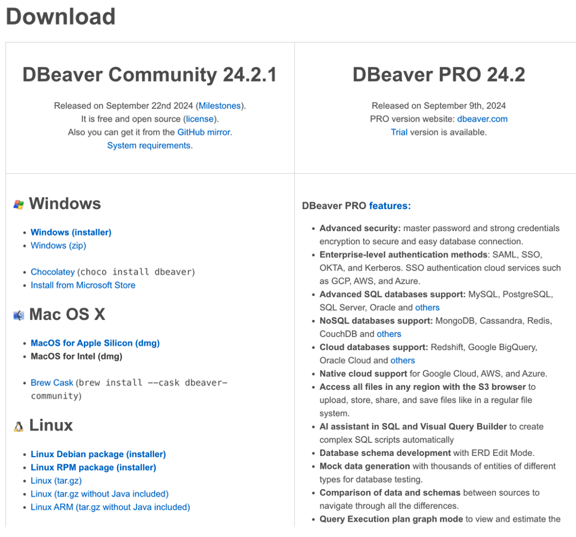Download Linux RPM package (installer)
This screenshot has width=576, height=537.
coord(93,467)
